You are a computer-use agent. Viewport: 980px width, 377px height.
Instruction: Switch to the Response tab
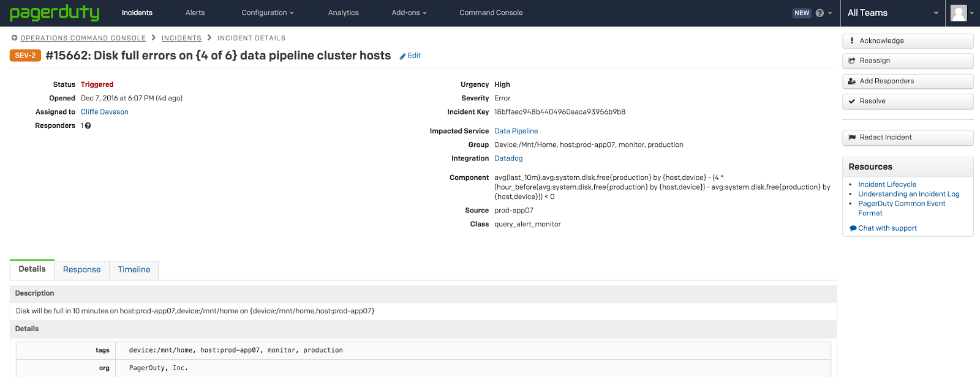81,270
